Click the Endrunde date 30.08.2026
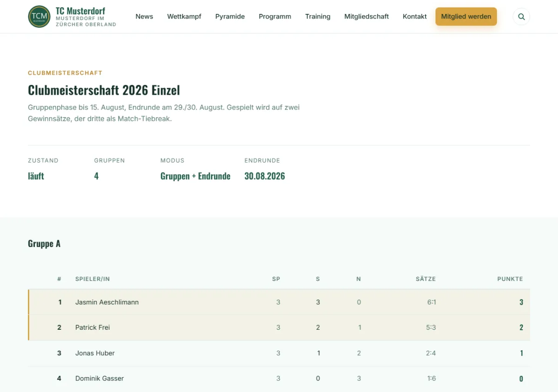 [265, 176]
